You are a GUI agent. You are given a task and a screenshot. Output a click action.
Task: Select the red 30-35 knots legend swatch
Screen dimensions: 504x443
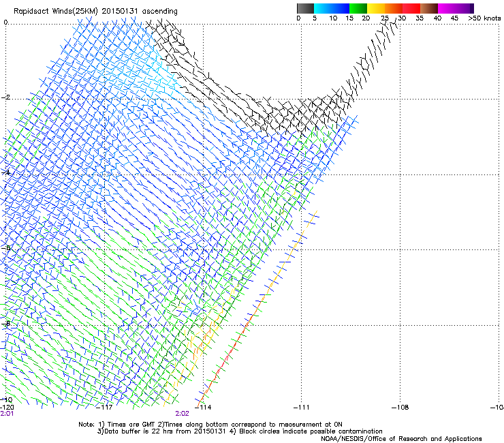[x=411, y=8]
